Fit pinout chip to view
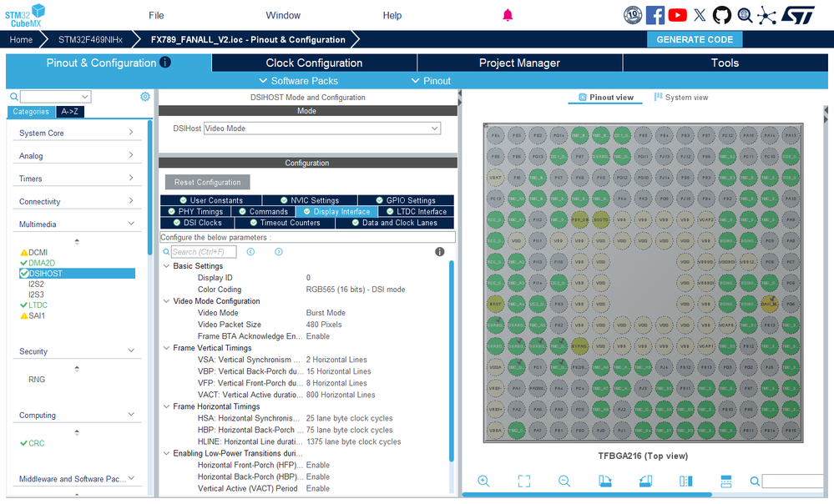The width and height of the screenshot is (834, 504). [524, 481]
